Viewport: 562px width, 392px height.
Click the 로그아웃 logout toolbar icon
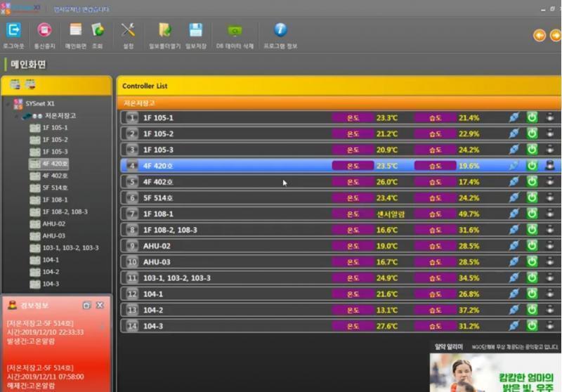(x=13, y=30)
